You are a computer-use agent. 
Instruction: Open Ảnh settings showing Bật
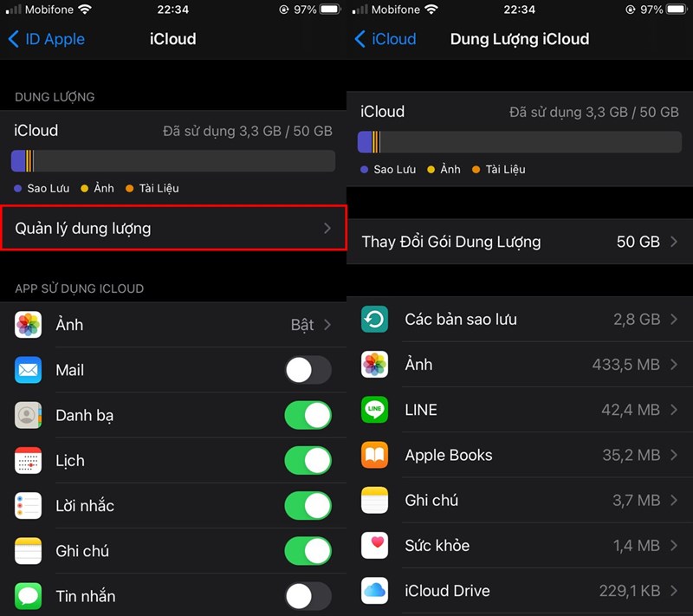point(173,325)
